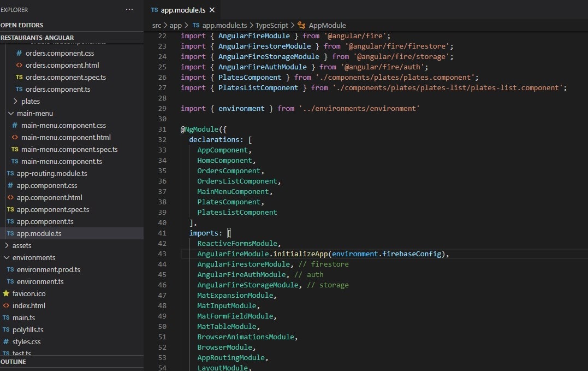588x371 pixels.
Task: Expand the Outline panel header
Action: (13, 362)
